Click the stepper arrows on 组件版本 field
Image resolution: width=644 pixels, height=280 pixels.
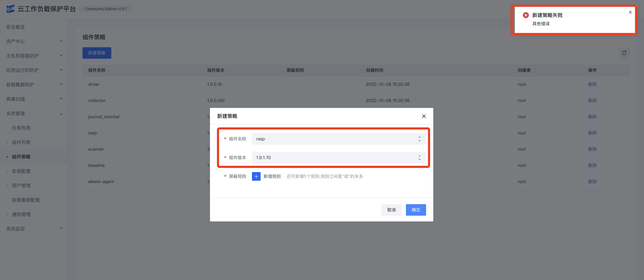pyautogui.click(x=419, y=157)
